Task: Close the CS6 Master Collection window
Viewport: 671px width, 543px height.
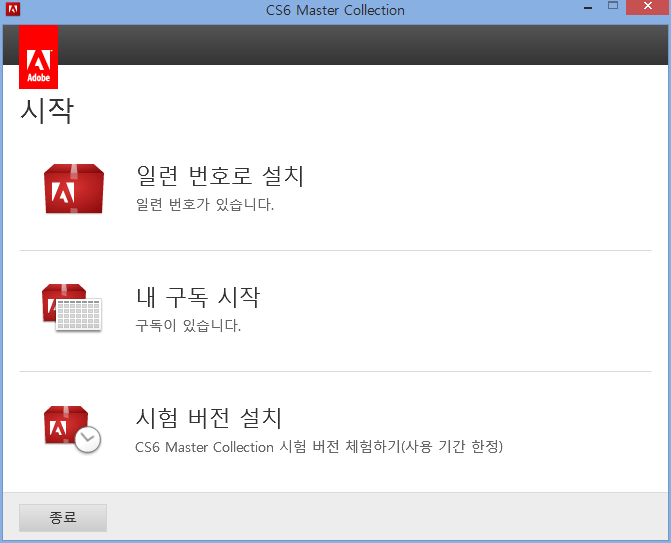Action: tap(647, 7)
